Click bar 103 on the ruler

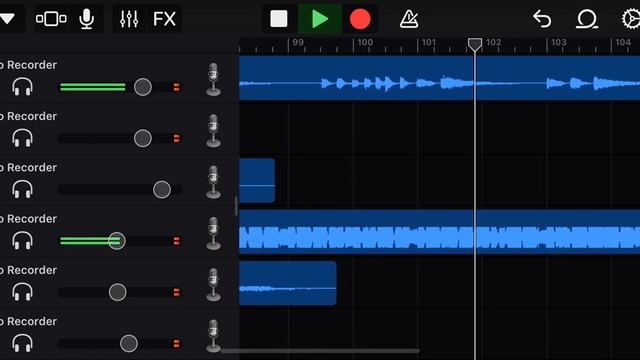pos(558,42)
